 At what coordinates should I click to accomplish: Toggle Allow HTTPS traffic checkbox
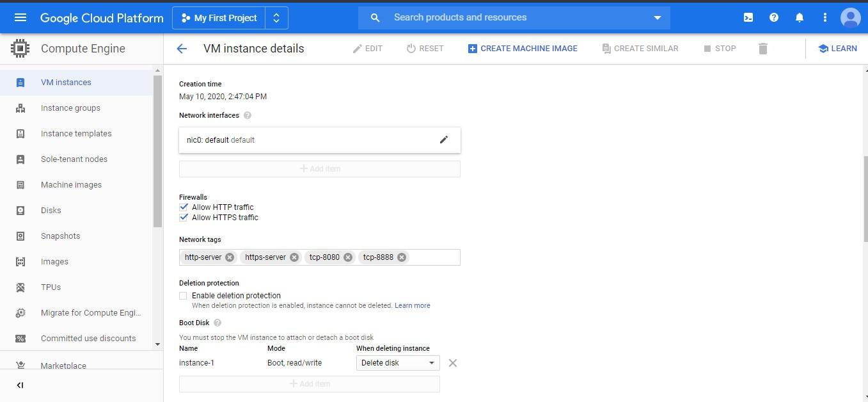coord(184,218)
